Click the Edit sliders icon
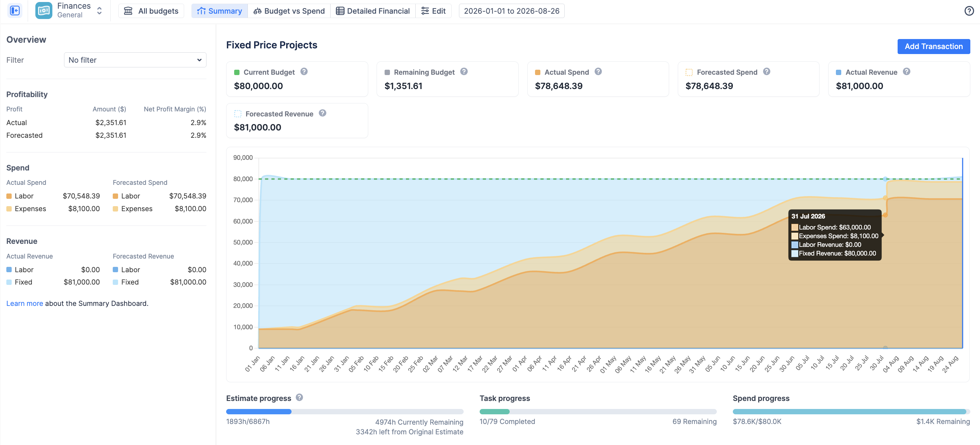Viewport: 980px width, 445px height. pos(425,11)
